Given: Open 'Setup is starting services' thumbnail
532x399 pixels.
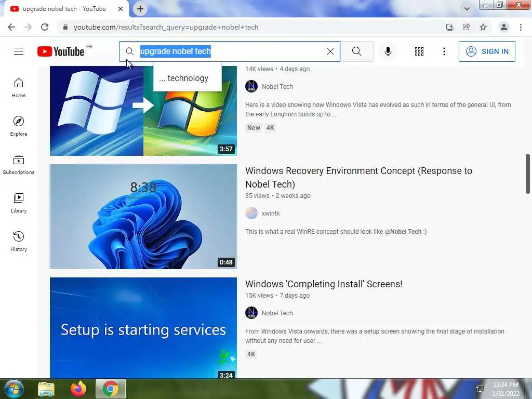Looking at the screenshot, I should pyautogui.click(x=143, y=328).
